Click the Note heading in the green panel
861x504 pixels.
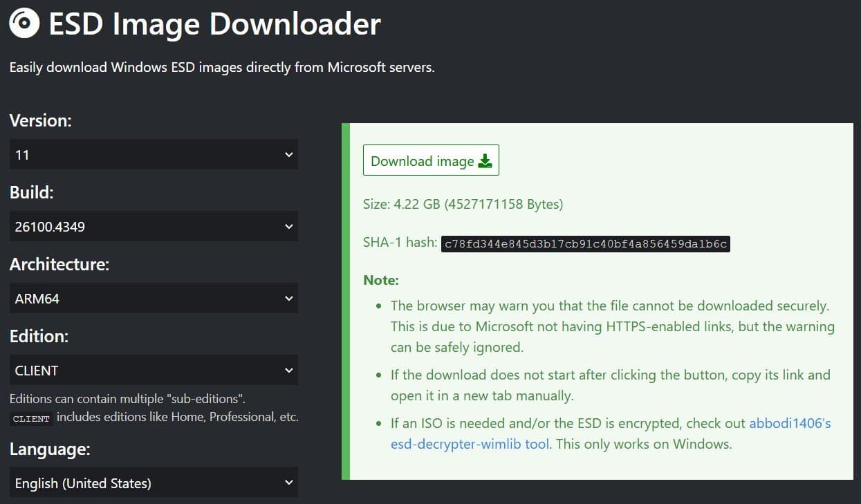pos(381,280)
